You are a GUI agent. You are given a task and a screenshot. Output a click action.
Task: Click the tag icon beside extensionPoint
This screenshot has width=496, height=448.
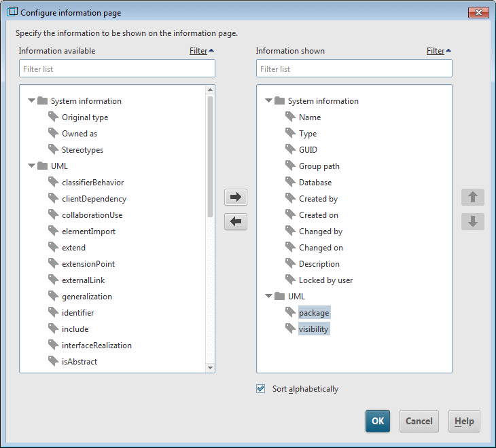54,263
